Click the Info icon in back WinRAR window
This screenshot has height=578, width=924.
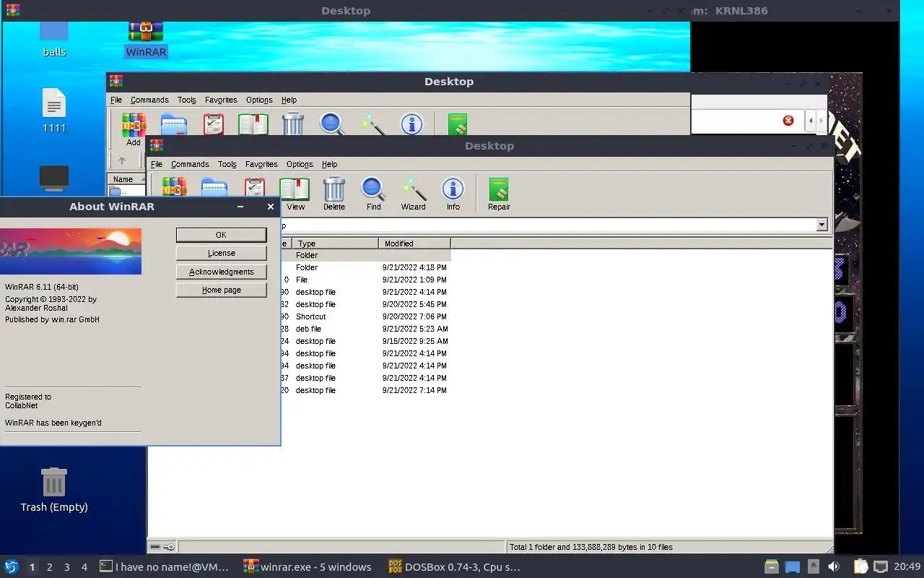pos(411,124)
